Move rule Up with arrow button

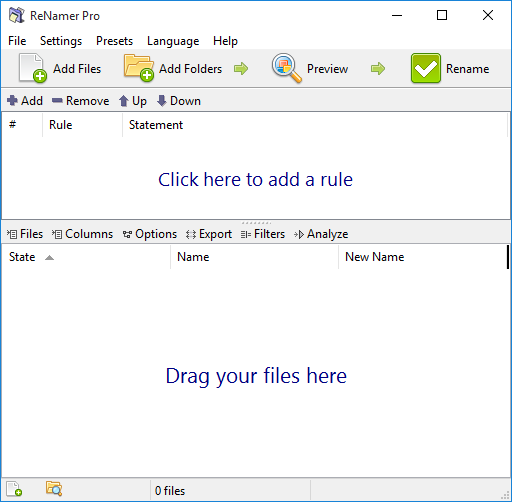(133, 101)
